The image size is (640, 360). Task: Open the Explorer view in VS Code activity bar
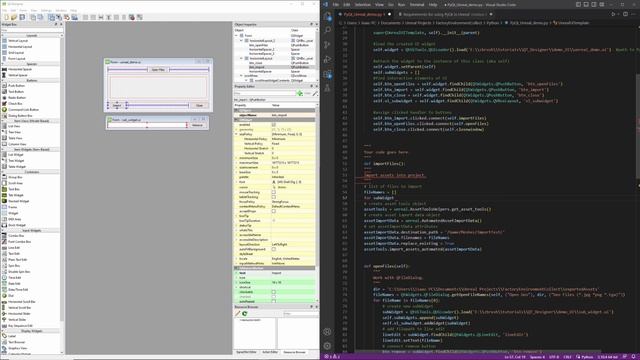click(327, 16)
